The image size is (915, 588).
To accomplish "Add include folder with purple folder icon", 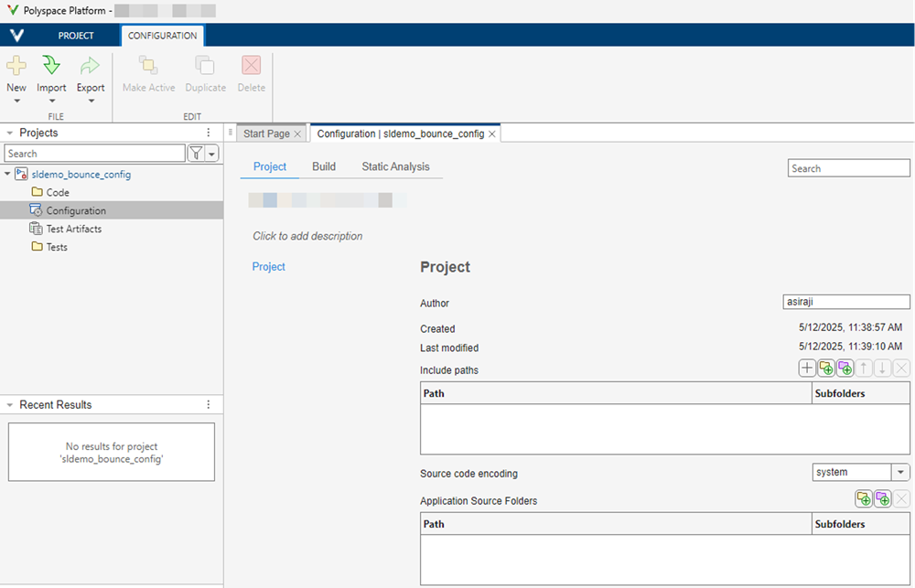I will 845,369.
